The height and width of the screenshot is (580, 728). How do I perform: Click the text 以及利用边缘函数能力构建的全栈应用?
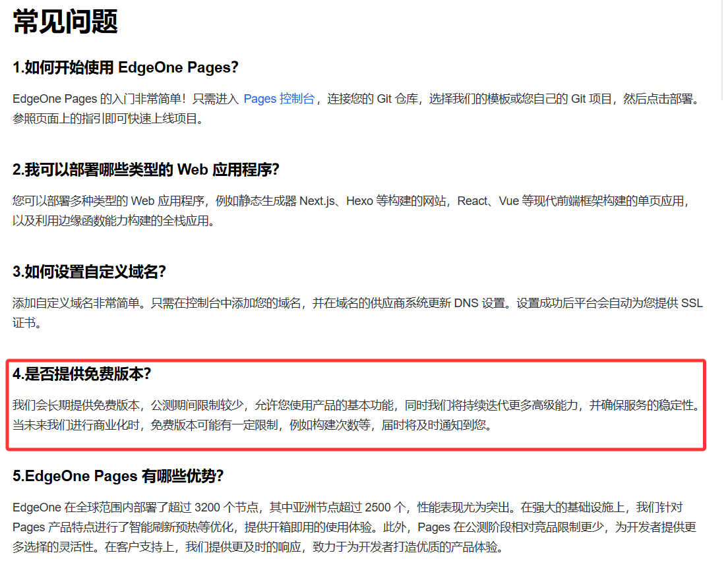113,221
